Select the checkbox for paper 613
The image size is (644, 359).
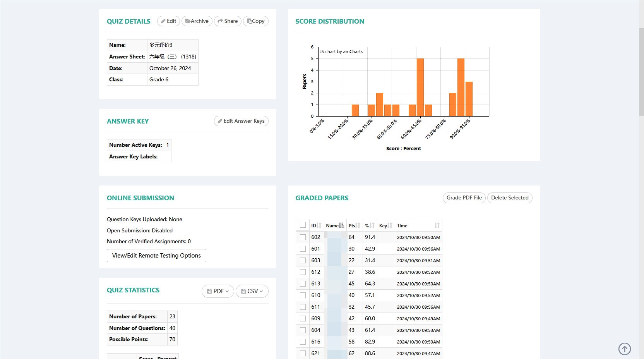[303, 284]
